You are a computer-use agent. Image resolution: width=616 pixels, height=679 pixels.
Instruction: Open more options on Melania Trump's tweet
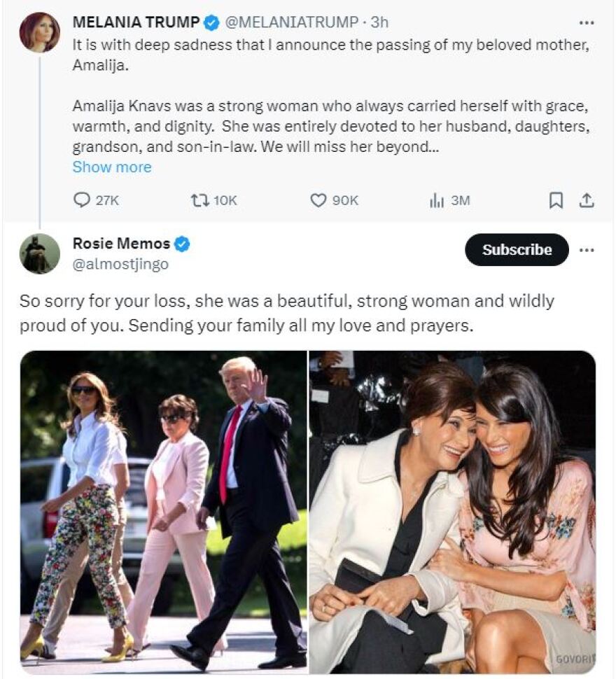click(587, 22)
